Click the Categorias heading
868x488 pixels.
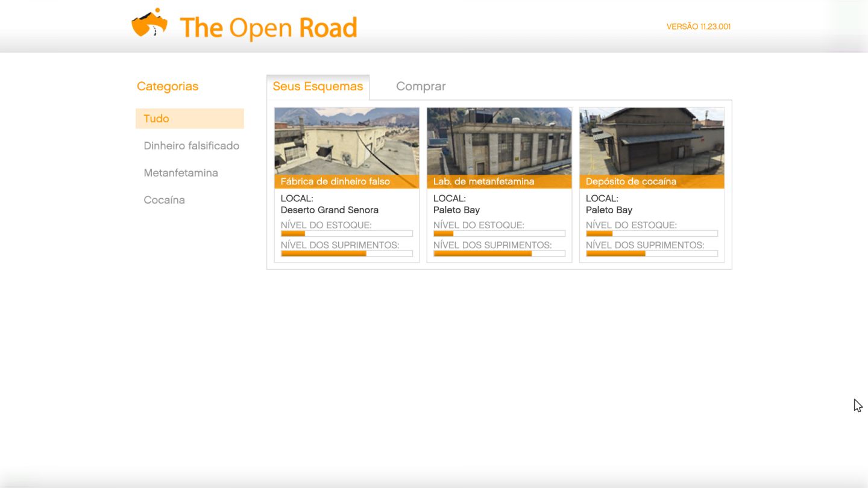click(x=168, y=86)
